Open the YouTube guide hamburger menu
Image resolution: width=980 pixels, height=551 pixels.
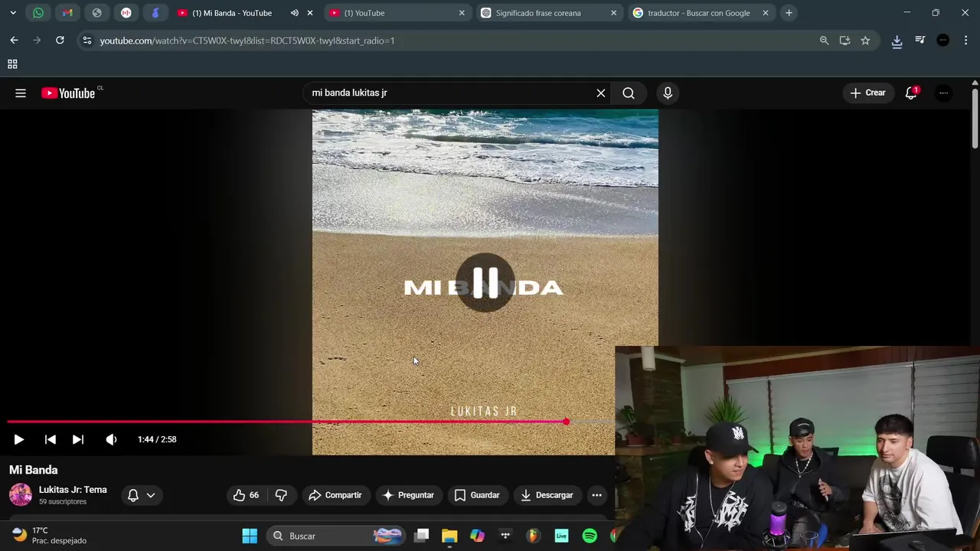[x=21, y=93]
